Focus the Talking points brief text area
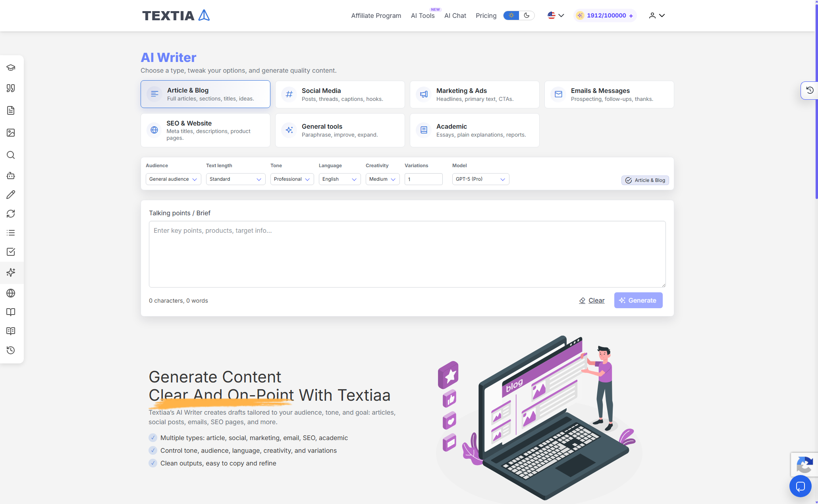 407,254
